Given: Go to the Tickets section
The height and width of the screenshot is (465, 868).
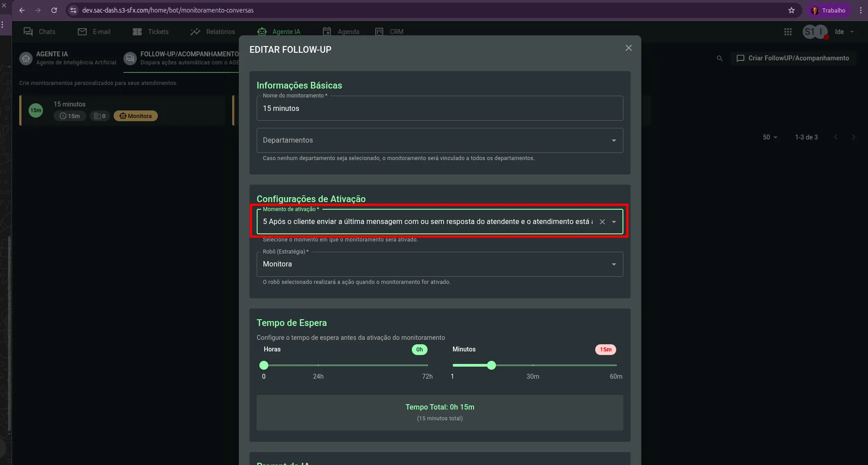Looking at the screenshot, I should tap(151, 32).
